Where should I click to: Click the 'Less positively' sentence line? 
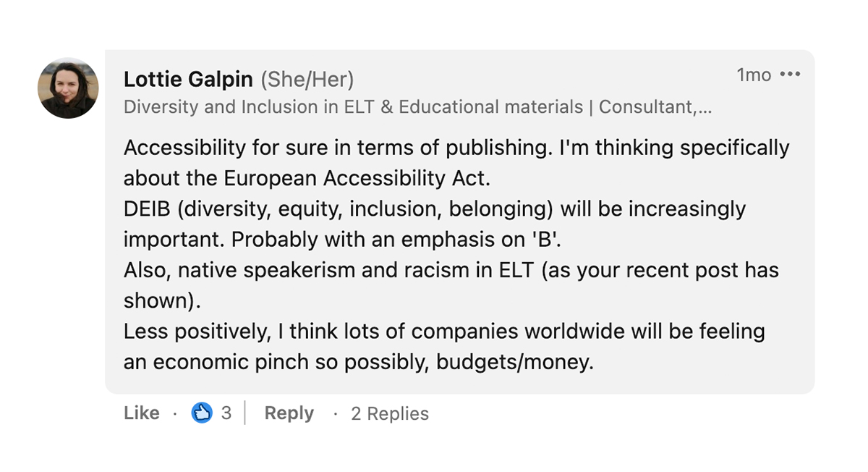(x=444, y=331)
